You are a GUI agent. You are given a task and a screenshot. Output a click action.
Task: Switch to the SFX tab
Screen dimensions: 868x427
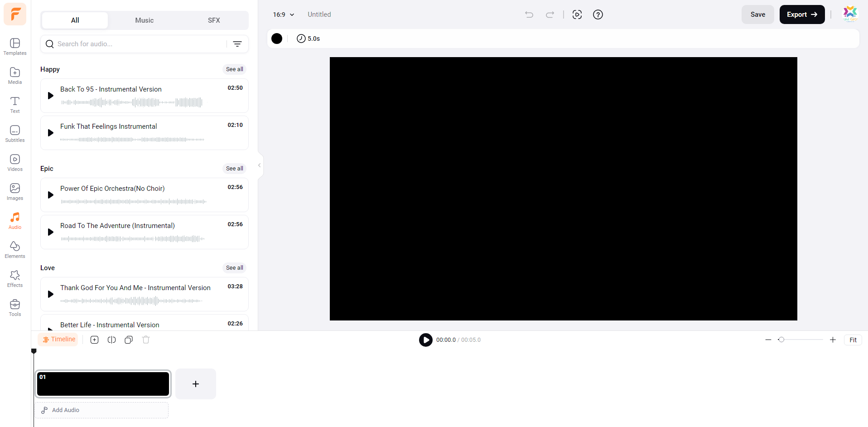[214, 20]
